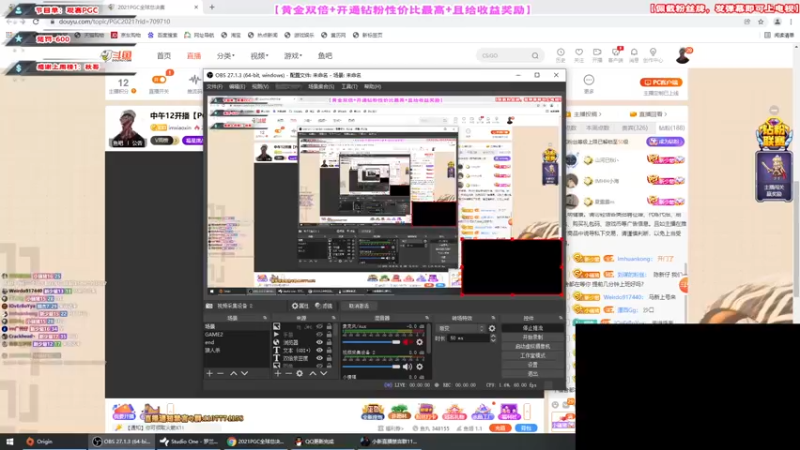The width and height of the screenshot is (800, 450).
Task: Click Douyu search magnifier icon
Action: click(535, 56)
